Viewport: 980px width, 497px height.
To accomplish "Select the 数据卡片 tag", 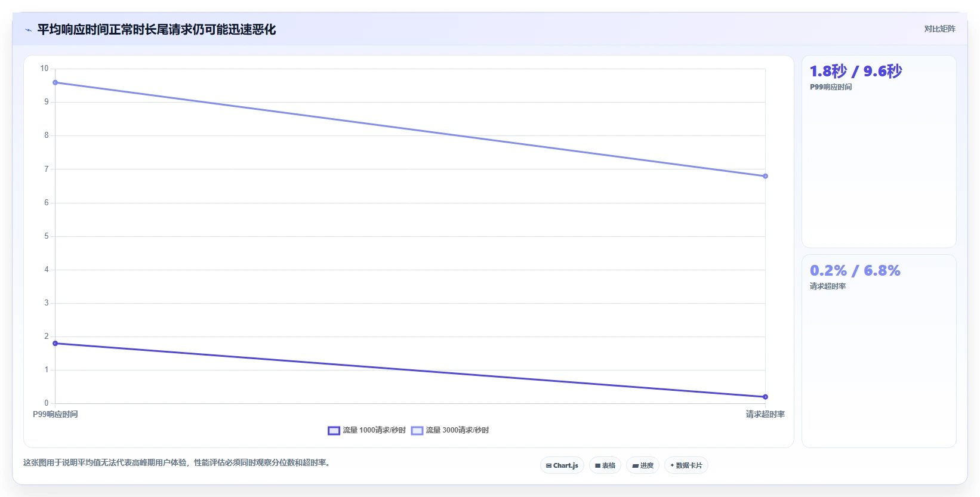I will click(x=686, y=465).
